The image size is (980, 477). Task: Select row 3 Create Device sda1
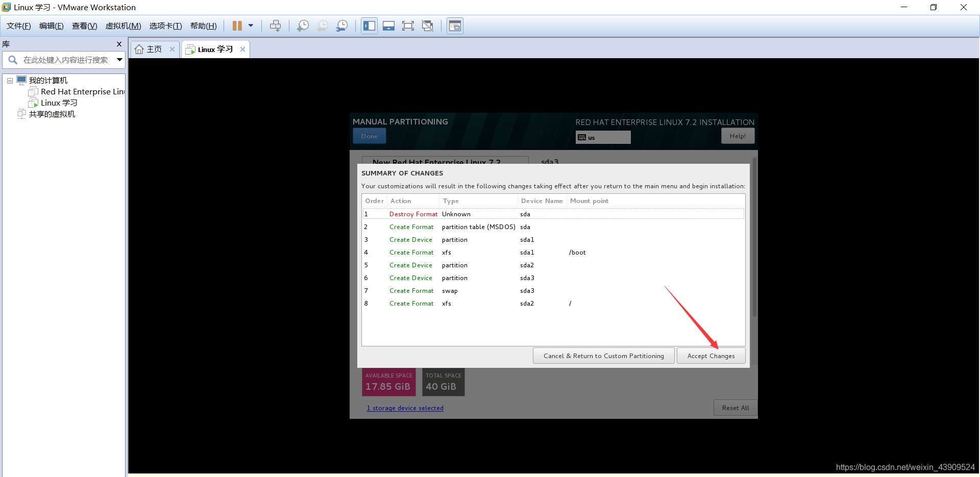(553, 240)
